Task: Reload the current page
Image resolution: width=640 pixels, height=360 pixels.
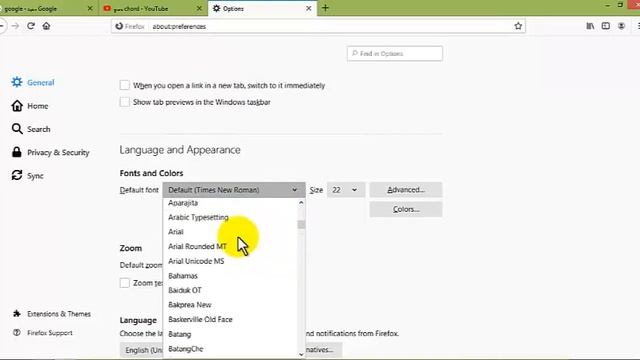Action: pos(31,26)
